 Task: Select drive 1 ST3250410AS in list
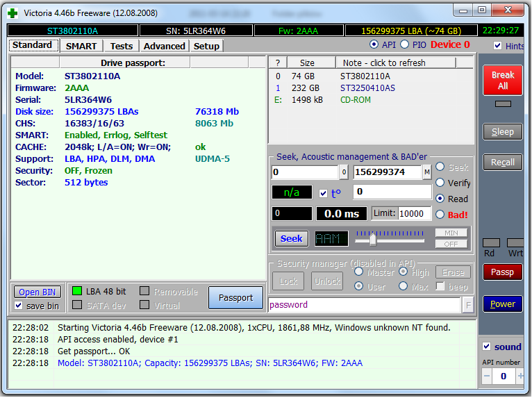371,88
